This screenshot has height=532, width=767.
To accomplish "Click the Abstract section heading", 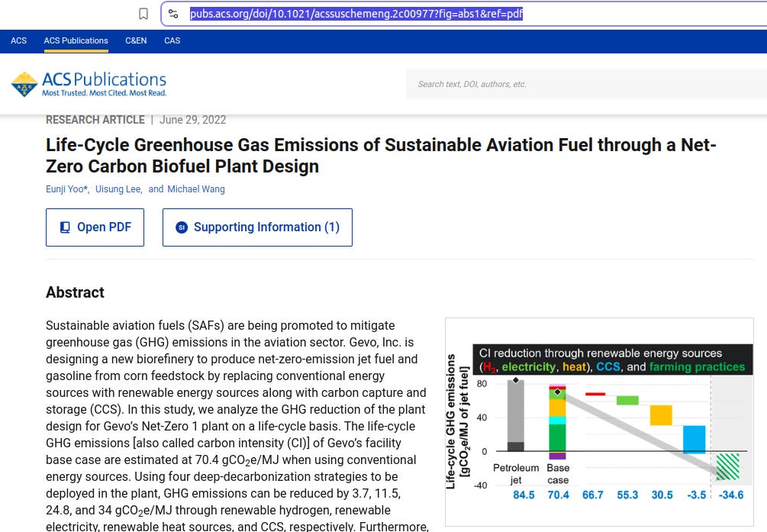I will tap(75, 292).
